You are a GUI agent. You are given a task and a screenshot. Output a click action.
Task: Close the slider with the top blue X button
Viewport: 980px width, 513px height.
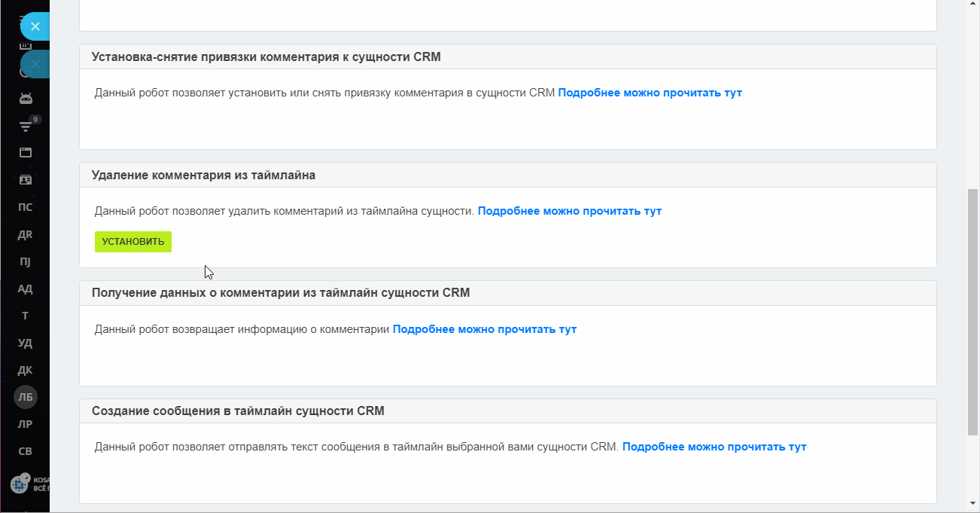click(35, 26)
